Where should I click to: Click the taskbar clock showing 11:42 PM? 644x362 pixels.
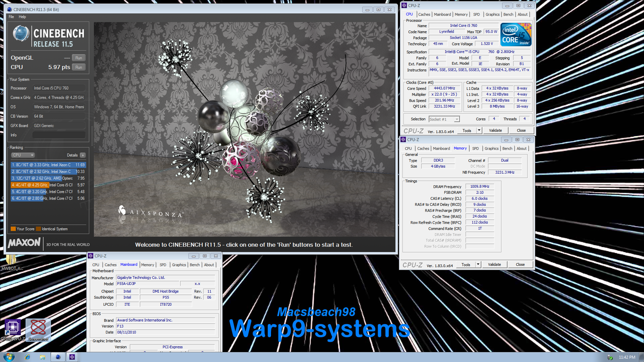(x=627, y=357)
